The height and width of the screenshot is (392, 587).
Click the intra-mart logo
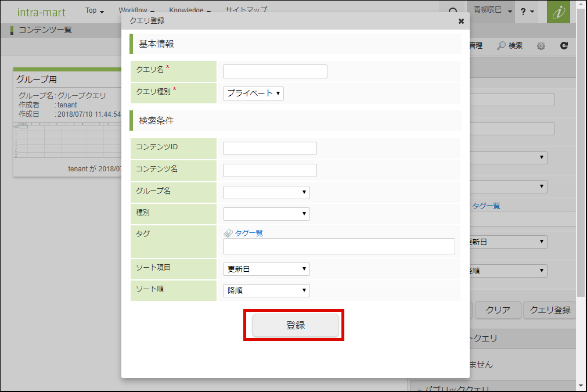[41, 12]
